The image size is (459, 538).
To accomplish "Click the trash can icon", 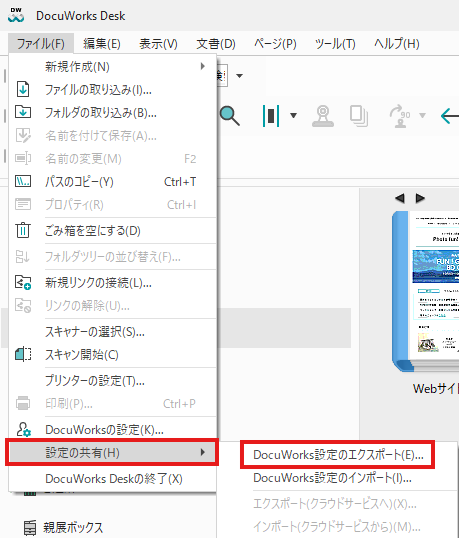I will [23, 230].
